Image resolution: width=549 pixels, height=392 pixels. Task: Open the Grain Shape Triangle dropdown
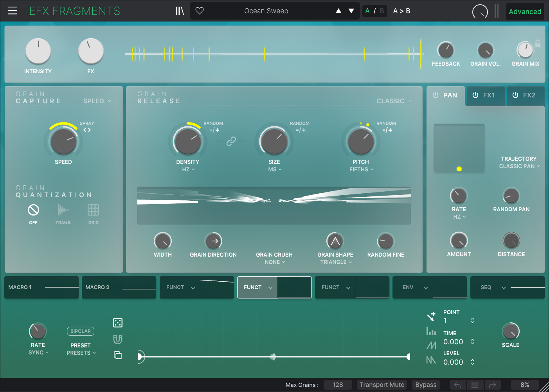tap(336, 262)
